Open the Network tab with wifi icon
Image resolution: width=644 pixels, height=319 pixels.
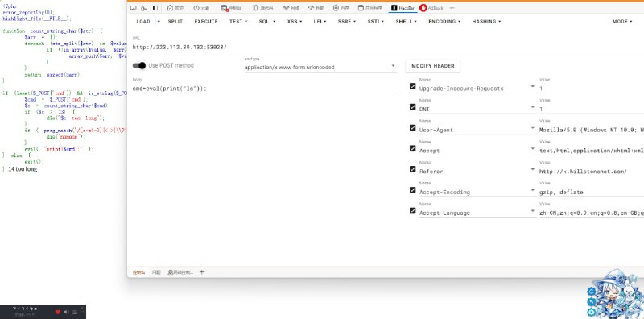(291, 8)
